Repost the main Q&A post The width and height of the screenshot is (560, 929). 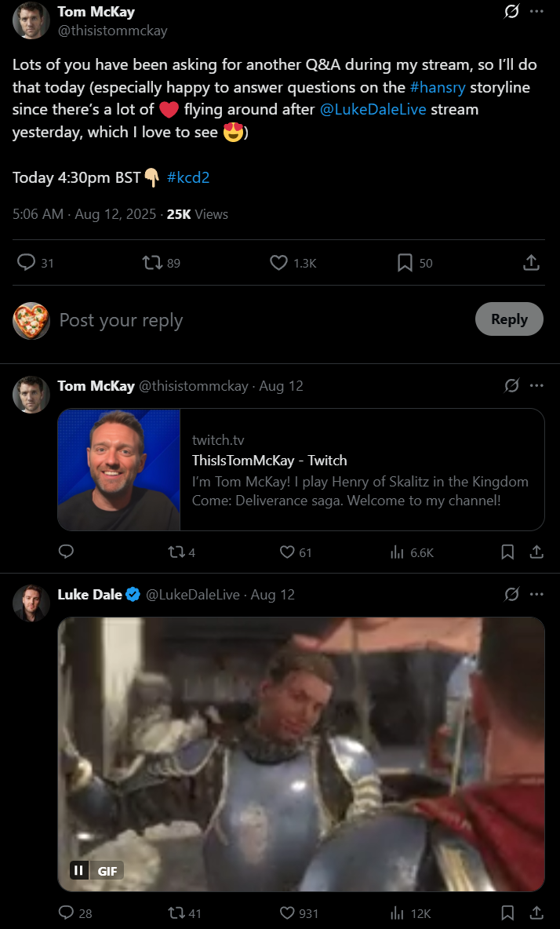pos(151,263)
